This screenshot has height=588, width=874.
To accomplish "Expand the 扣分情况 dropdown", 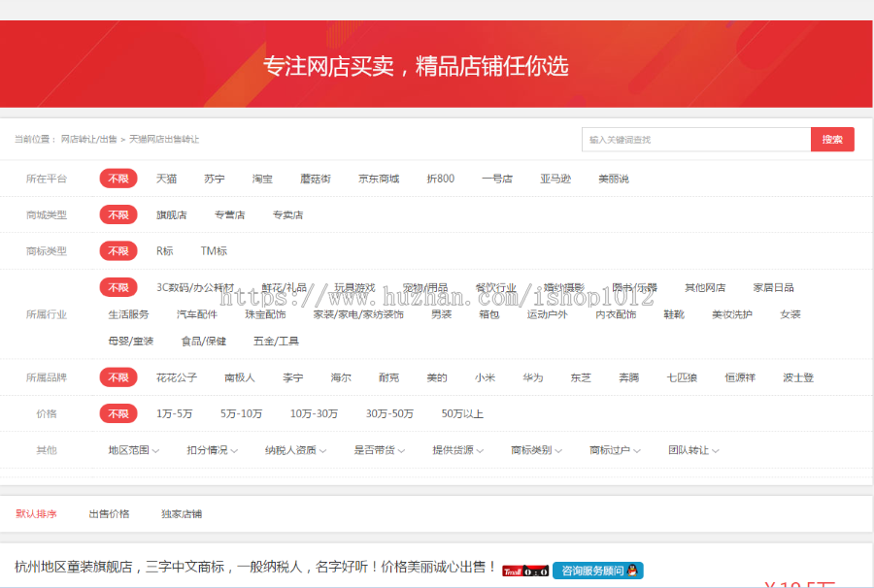I will point(213,450).
